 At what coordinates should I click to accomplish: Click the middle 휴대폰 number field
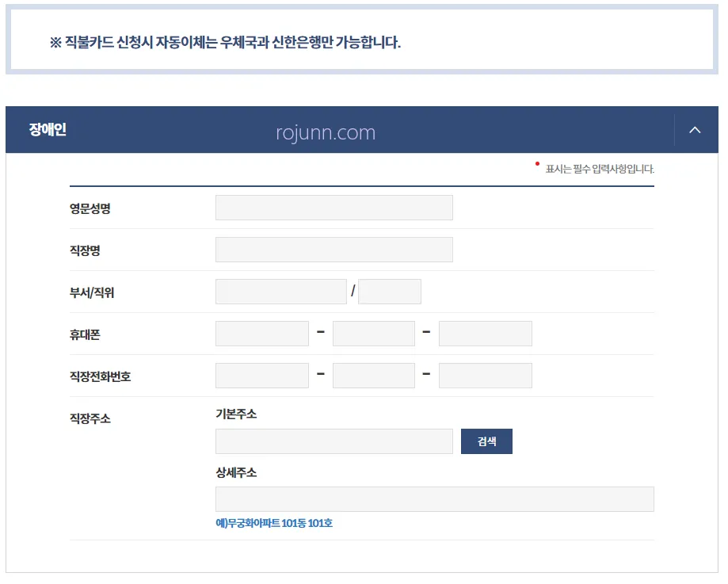[x=373, y=333]
